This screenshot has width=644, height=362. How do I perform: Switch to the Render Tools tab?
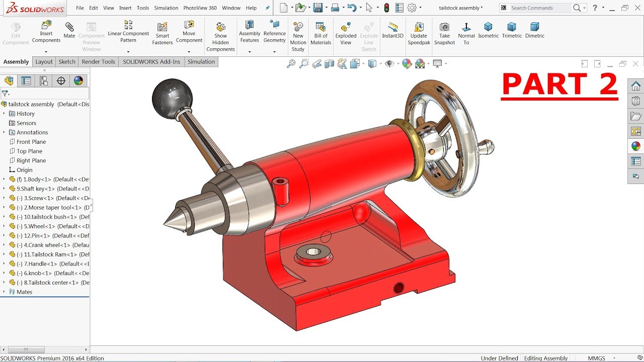click(99, 62)
